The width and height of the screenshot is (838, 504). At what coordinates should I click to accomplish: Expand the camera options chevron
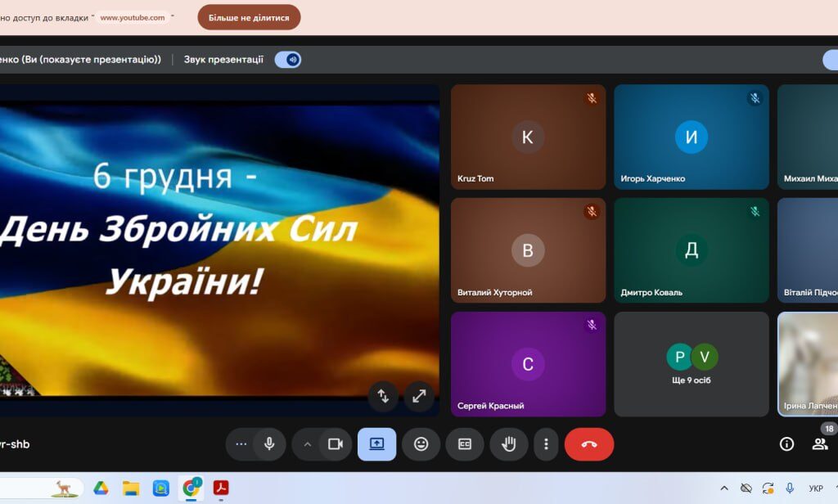pyautogui.click(x=308, y=444)
